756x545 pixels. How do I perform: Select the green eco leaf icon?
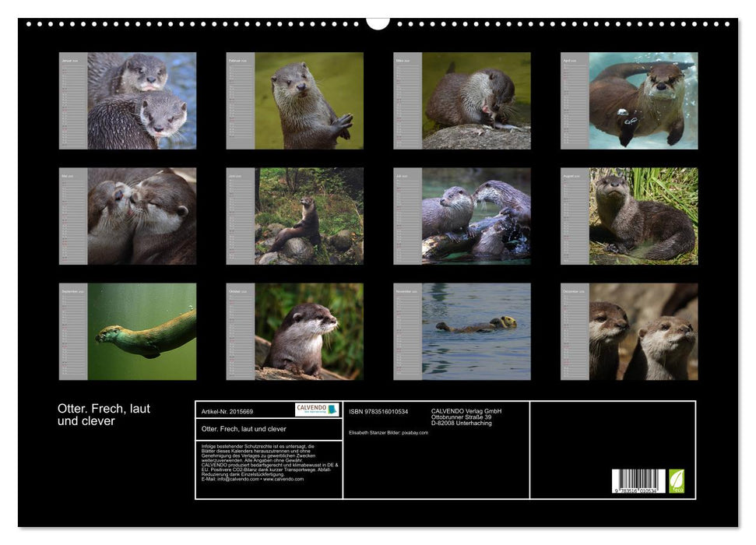(x=677, y=479)
